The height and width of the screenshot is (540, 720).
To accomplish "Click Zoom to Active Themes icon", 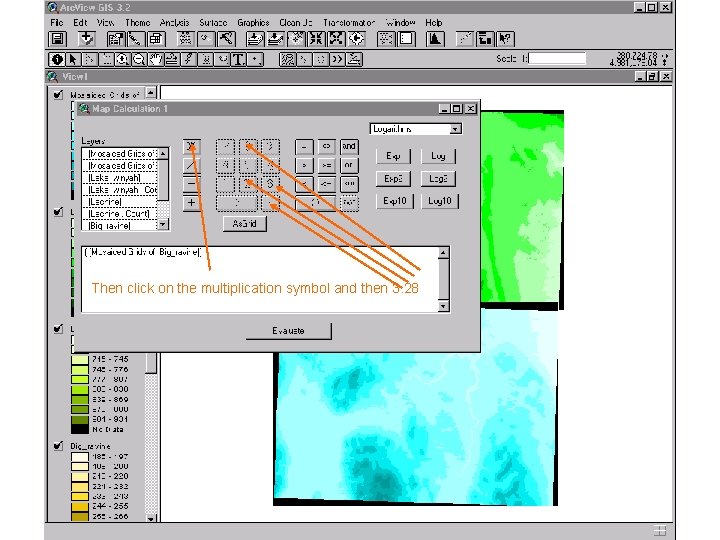I will tap(275, 39).
